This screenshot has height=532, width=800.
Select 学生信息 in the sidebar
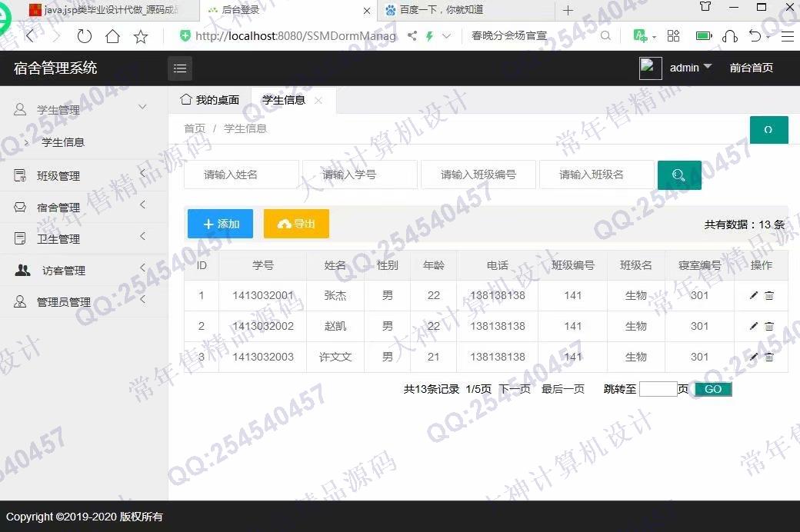click(63, 142)
